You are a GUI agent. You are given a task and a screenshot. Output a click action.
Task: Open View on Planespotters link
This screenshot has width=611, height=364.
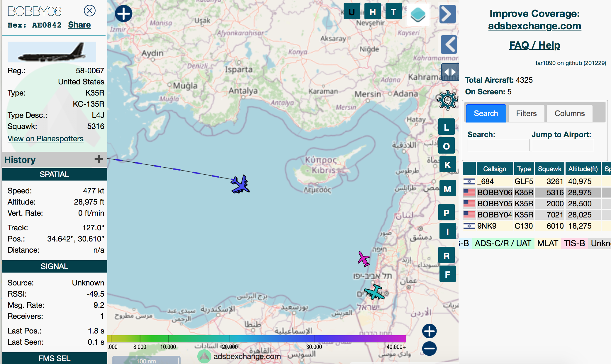(45, 139)
